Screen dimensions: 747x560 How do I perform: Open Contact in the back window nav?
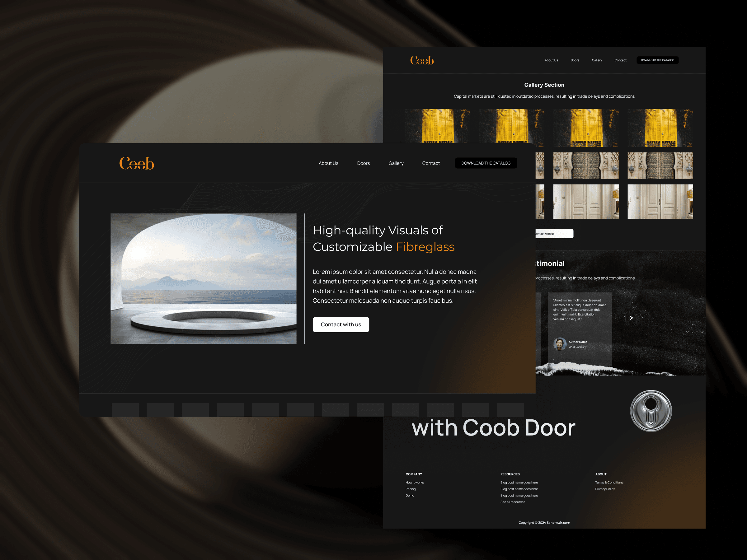click(x=620, y=60)
